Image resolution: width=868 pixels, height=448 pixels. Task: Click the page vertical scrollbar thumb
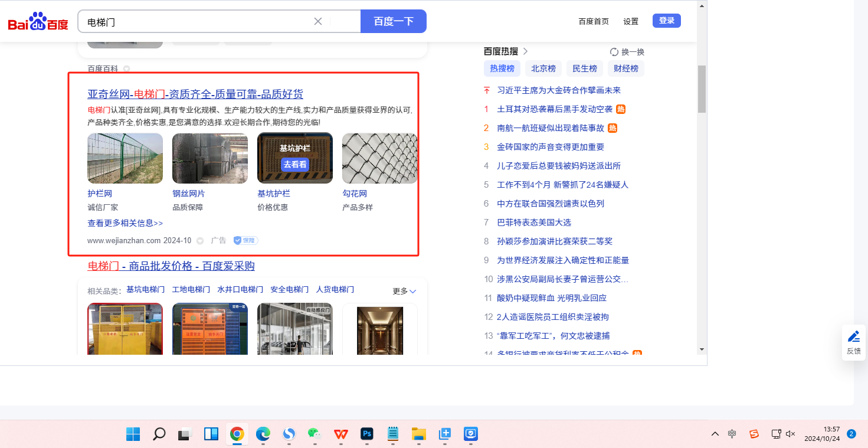702,89
